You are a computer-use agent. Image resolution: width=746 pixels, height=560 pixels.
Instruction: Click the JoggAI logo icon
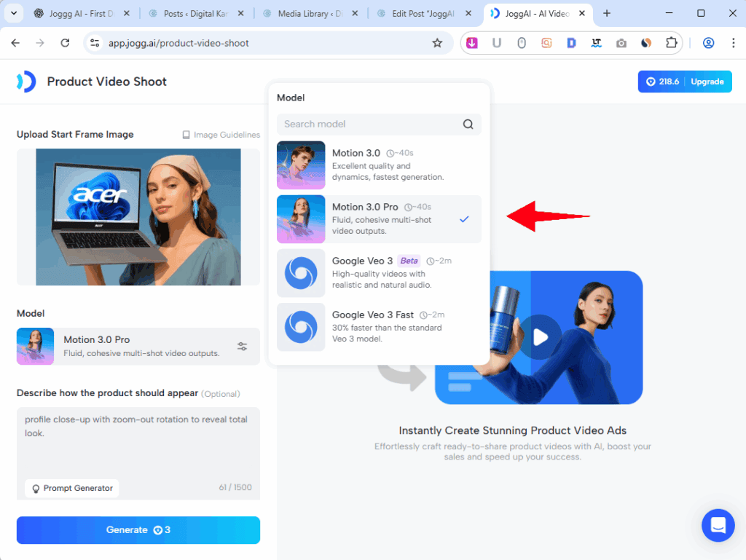pos(26,82)
